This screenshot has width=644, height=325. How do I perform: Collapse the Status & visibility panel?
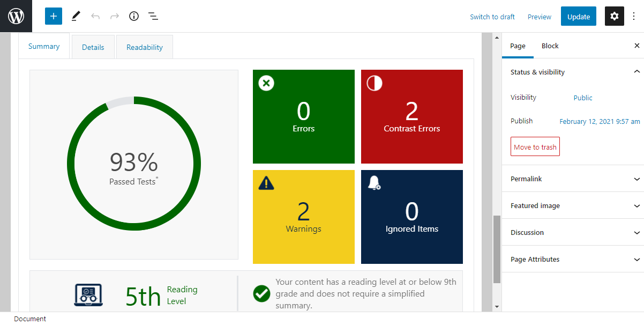pos(573,72)
